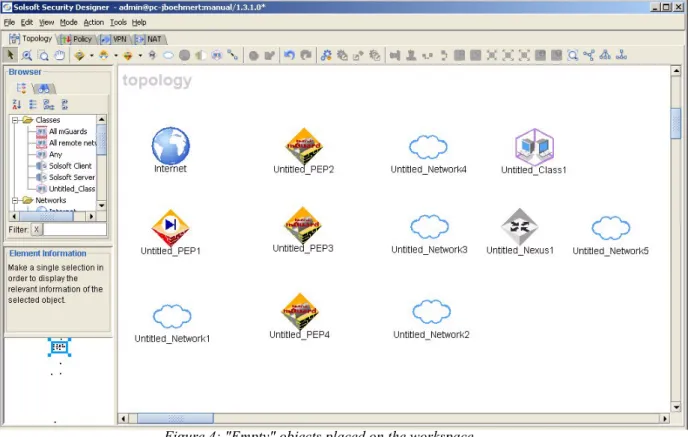Switch to the Policy tab
Screen dimensions: 688x437
[x=77, y=39]
